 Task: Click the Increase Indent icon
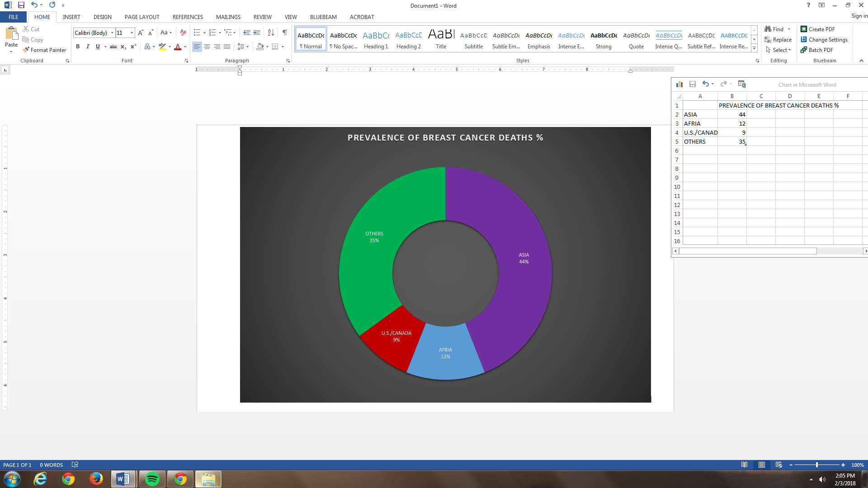click(x=257, y=33)
